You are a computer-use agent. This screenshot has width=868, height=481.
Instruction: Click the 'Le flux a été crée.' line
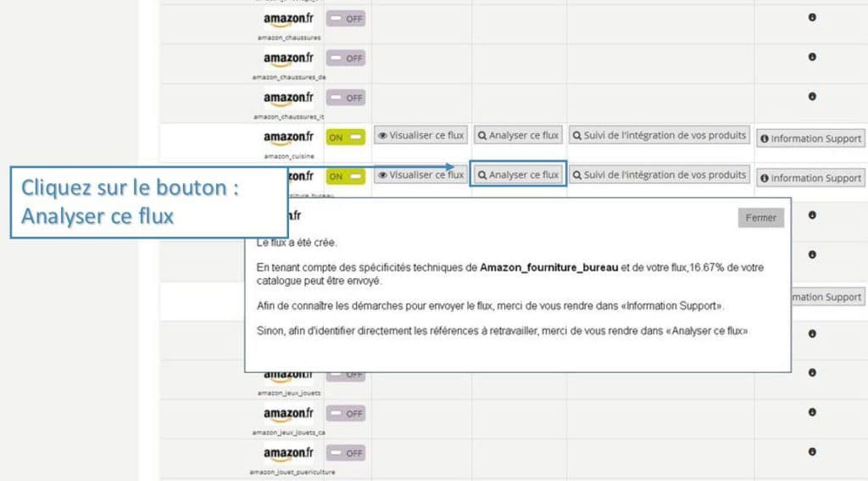(x=296, y=243)
